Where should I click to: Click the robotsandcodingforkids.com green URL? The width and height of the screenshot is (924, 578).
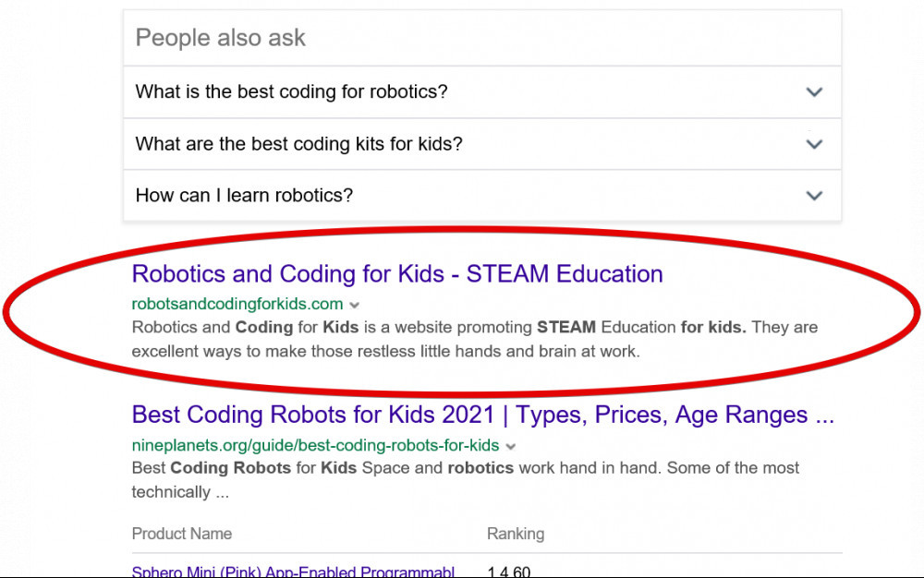point(237,304)
